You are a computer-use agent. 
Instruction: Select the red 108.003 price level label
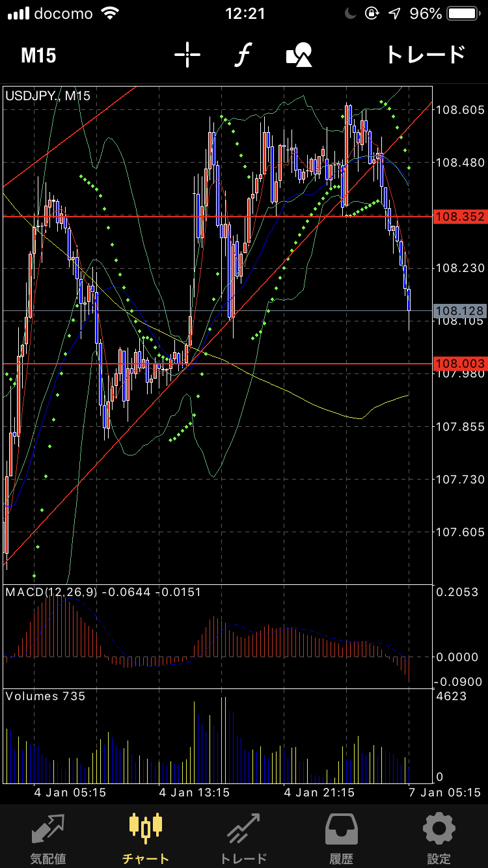point(461,364)
